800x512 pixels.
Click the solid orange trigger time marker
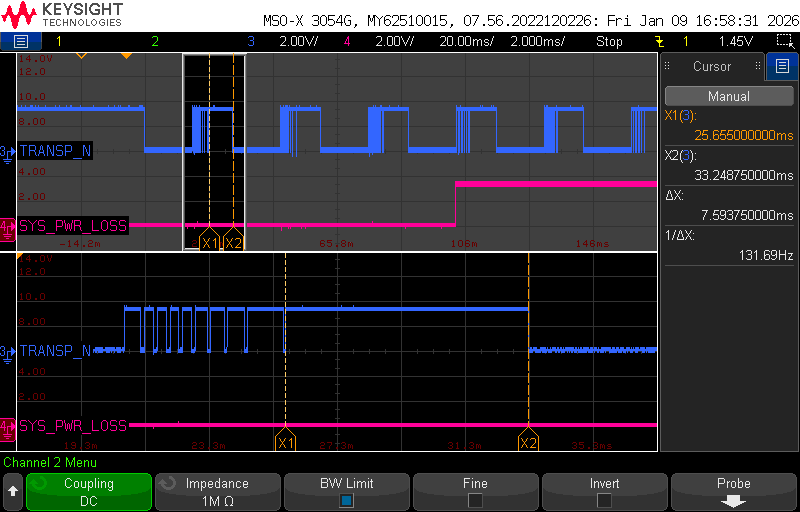(x=127, y=56)
